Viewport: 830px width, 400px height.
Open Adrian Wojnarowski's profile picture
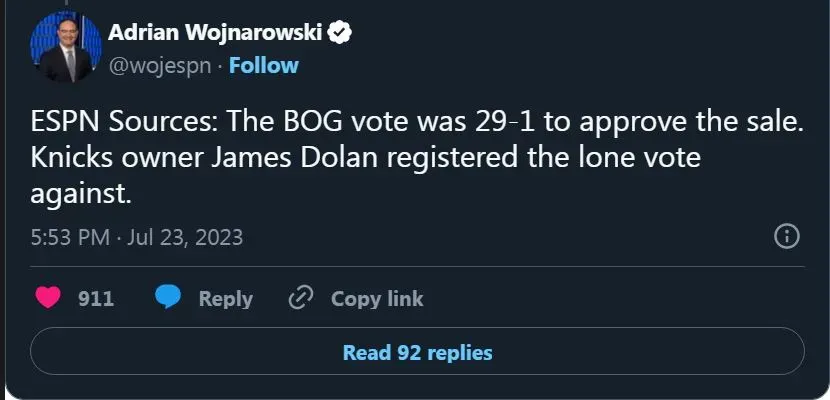pyautogui.click(x=66, y=47)
